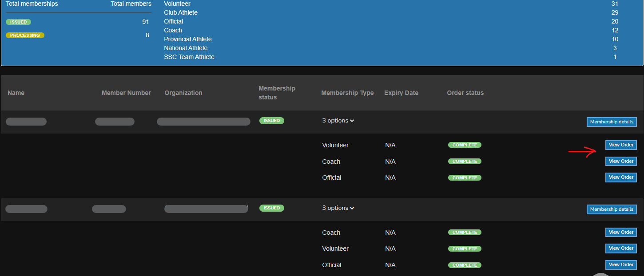
Task: Select the Organization column header
Action: point(183,93)
